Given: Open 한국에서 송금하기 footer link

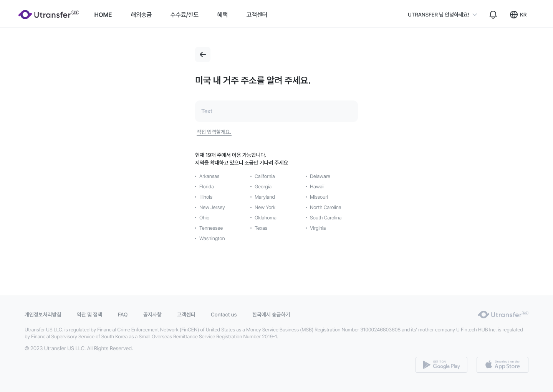Looking at the screenshot, I should [x=271, y=315].
